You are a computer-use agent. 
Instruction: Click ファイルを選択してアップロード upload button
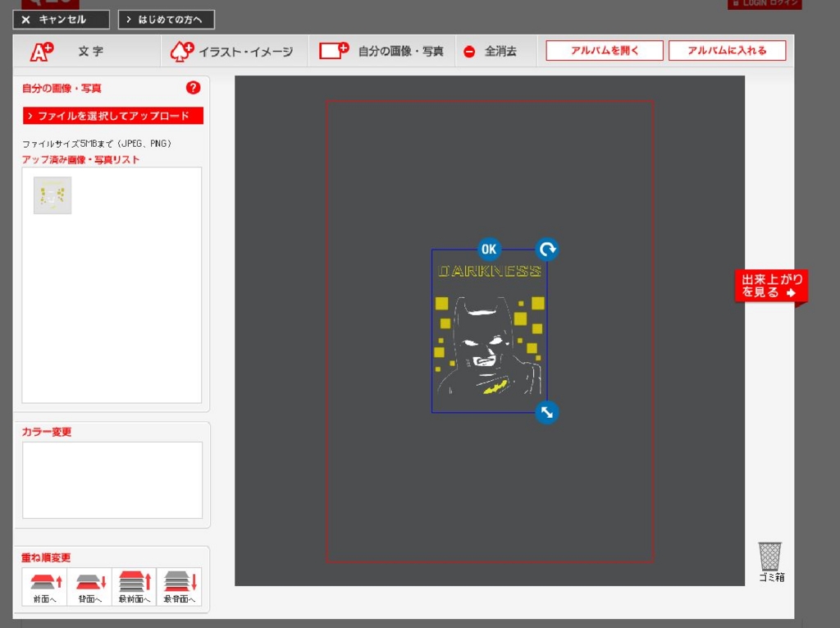113,116
